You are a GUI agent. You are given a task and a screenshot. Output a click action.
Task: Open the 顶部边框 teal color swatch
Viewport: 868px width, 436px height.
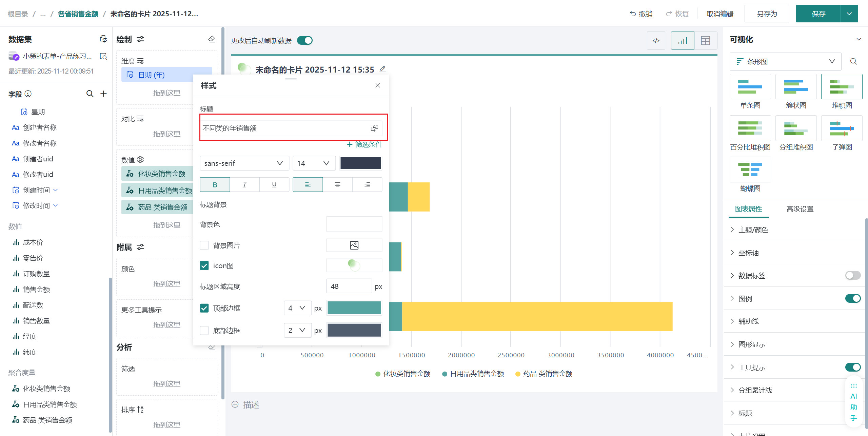point(354,308)
